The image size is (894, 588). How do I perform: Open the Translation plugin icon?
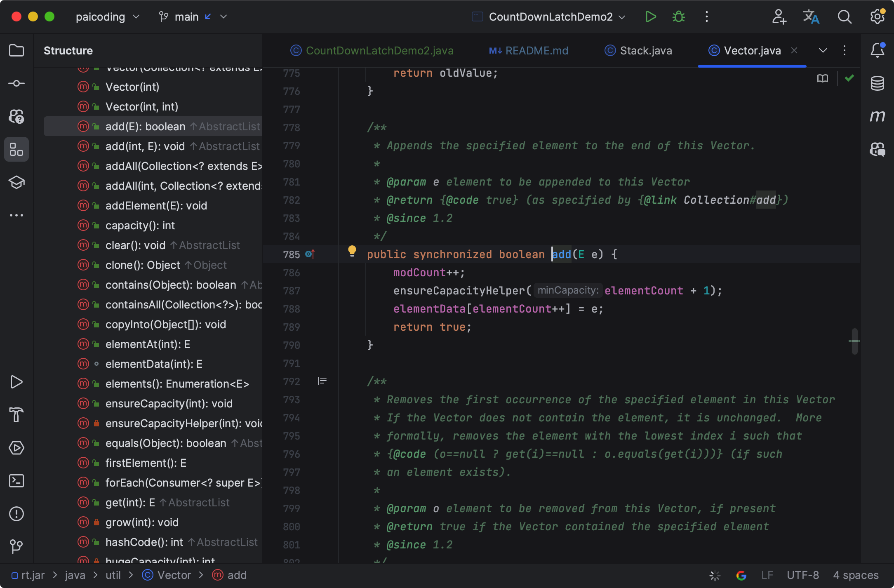[812, 16]
